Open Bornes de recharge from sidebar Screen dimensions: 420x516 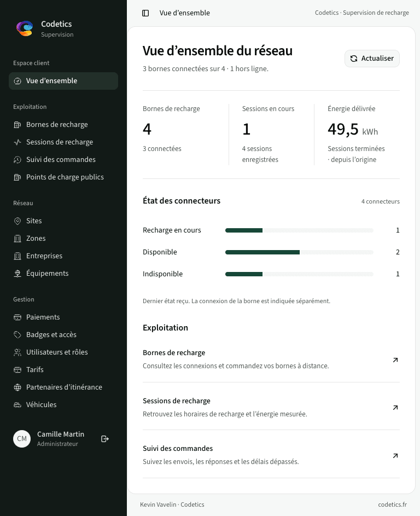(63, 125)
